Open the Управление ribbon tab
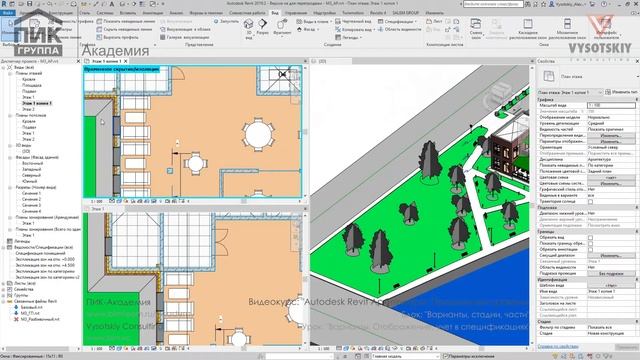640x360 pixels. [x=296, y=13]
